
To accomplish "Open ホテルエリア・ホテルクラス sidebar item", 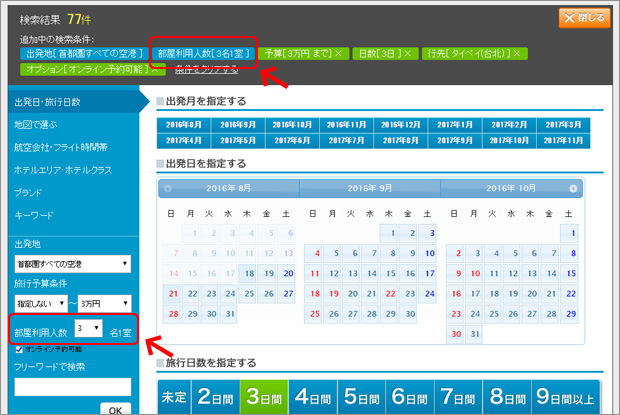I will (x=61, y=169).
